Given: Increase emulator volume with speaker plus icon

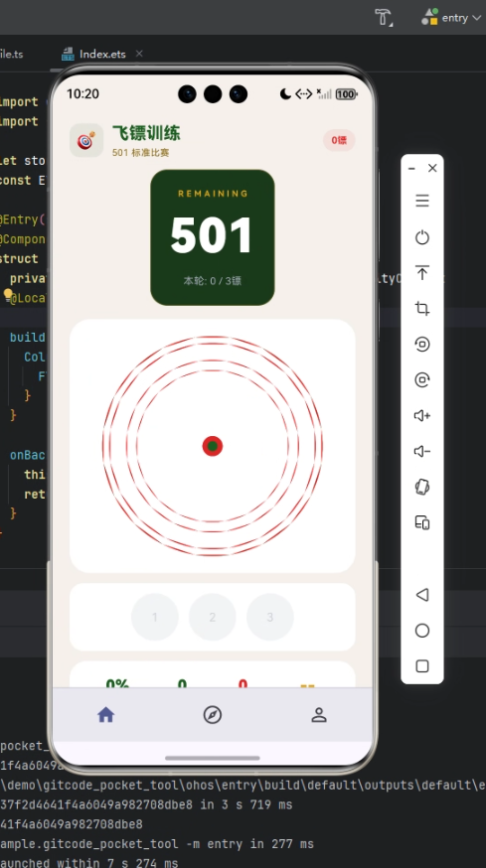Looking at the screenshot, I should pos(422,415).
